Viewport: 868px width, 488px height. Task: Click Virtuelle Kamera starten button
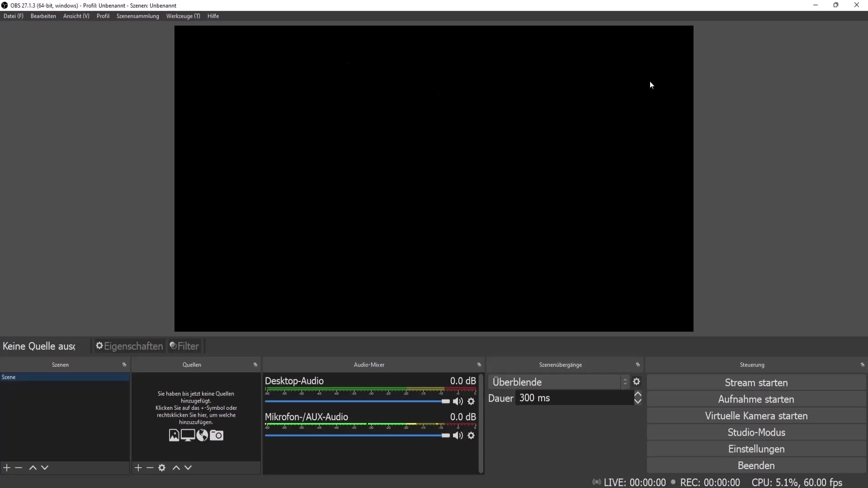[756, 416]
